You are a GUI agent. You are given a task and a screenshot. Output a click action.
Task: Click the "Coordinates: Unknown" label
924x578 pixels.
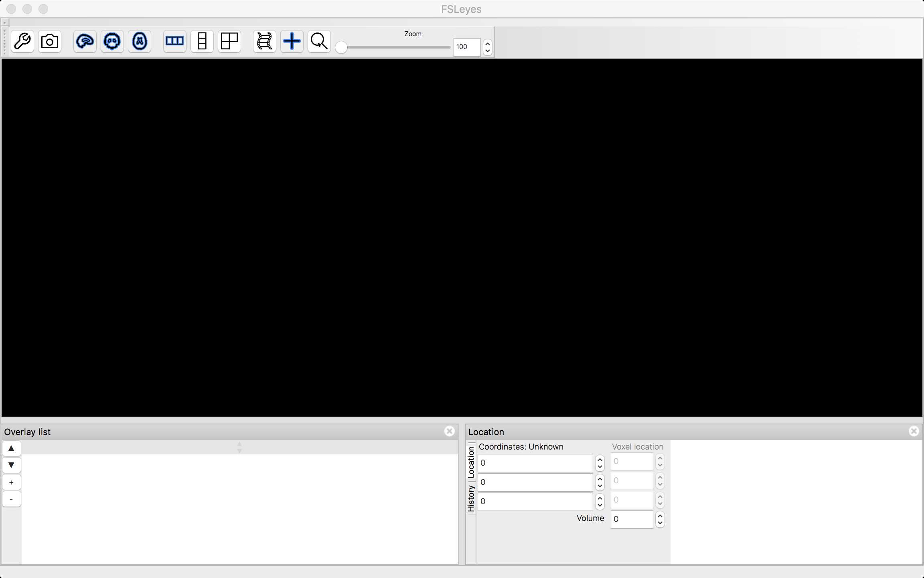pyautogui.click(x=521, y=447)
